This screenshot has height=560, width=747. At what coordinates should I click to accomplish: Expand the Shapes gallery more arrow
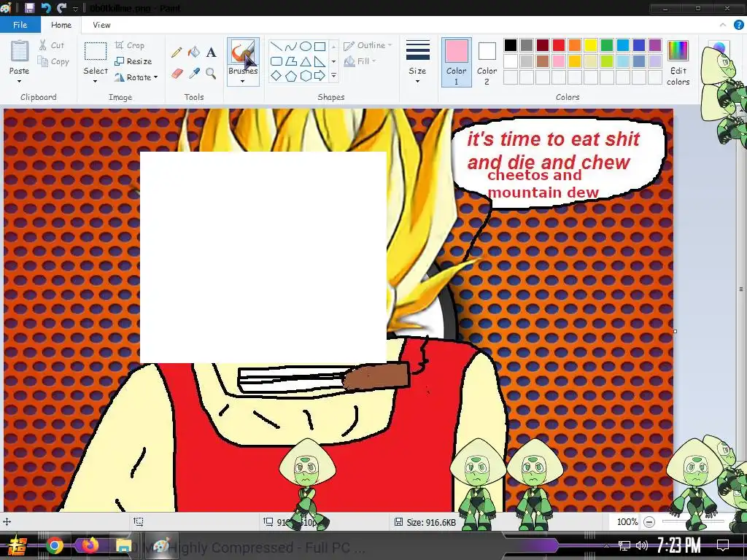[x=333, y=75]
